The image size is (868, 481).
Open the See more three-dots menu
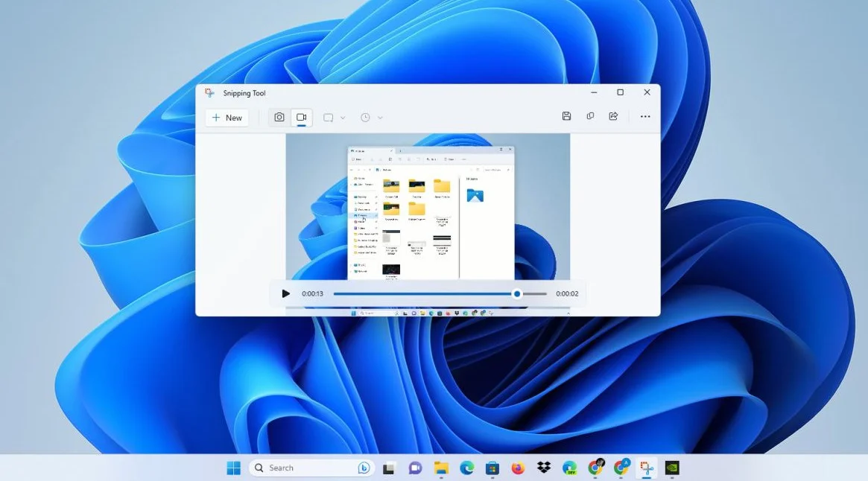[645, 116]
